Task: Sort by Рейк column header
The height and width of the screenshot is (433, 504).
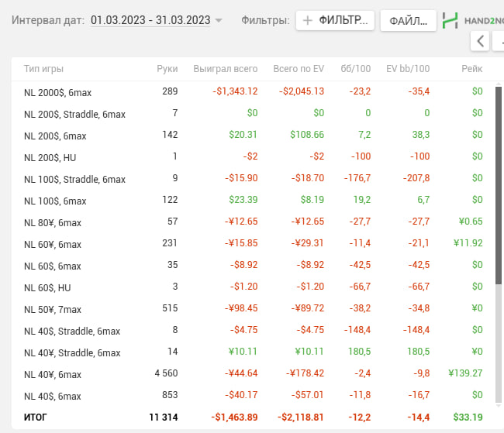Action: (472, 69)
